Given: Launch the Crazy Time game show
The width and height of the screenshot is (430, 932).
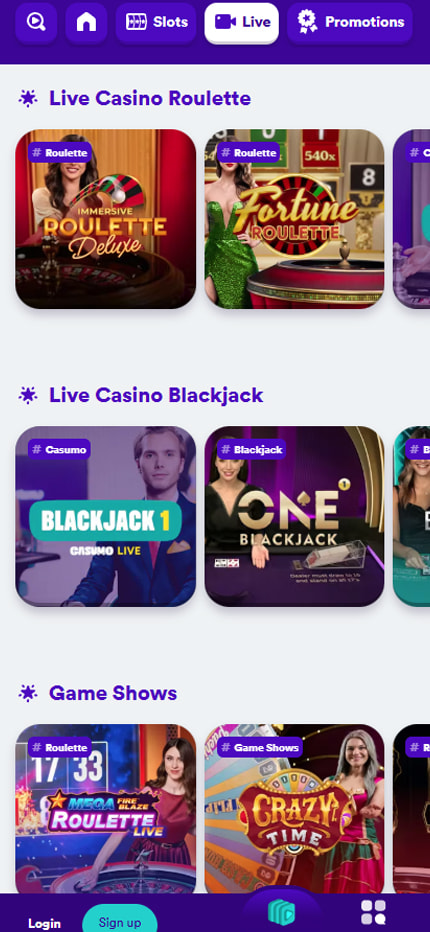Looking at the screenshot, I should coord(294,808).
